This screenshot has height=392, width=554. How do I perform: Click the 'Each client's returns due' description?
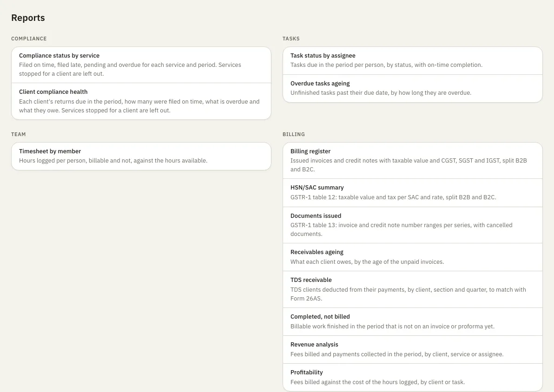[x=139, y=106]
